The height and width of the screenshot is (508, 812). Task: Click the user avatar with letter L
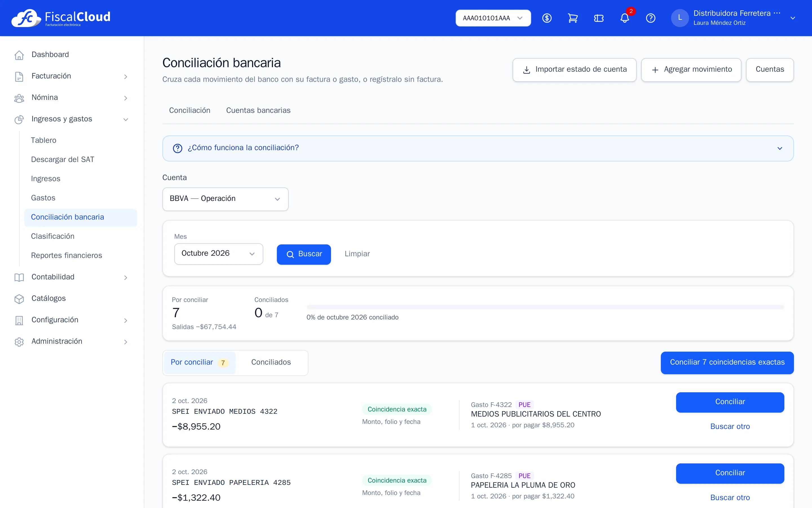(x=680, y=18)
